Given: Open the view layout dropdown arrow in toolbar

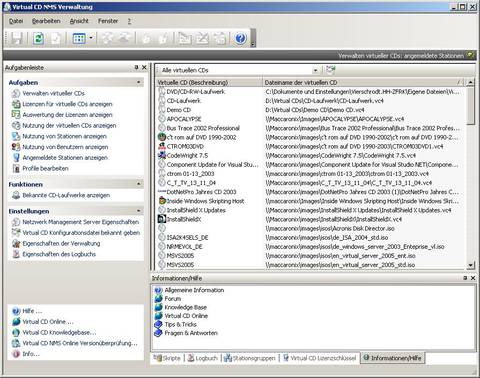Looking at the screenshot, I should [x=91, y=38].
